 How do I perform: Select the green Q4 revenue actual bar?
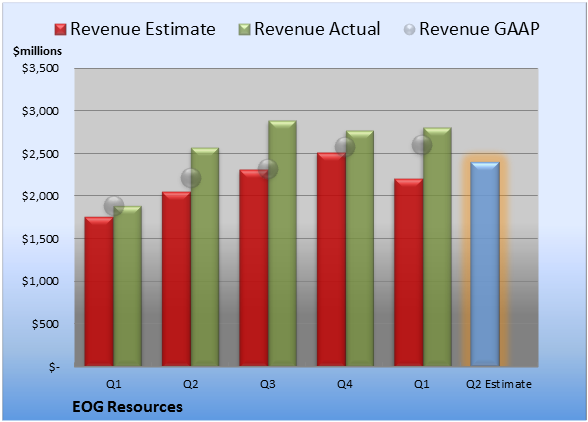pos(360,248)
